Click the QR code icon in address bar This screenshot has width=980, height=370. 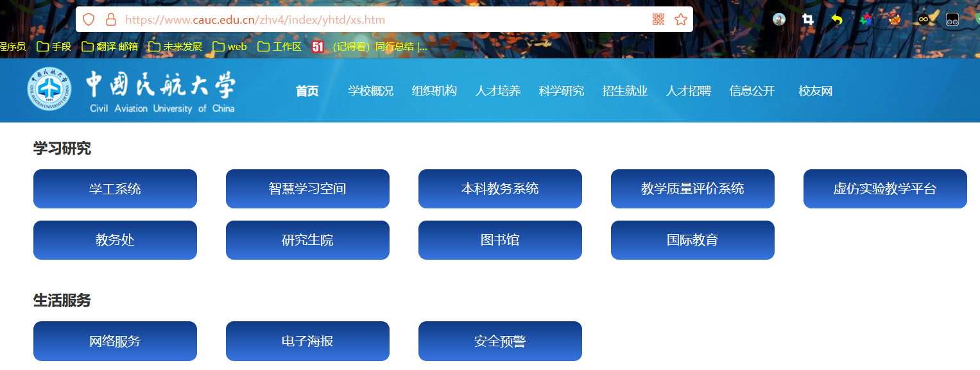pyautogui.click(x=658, y=19)
